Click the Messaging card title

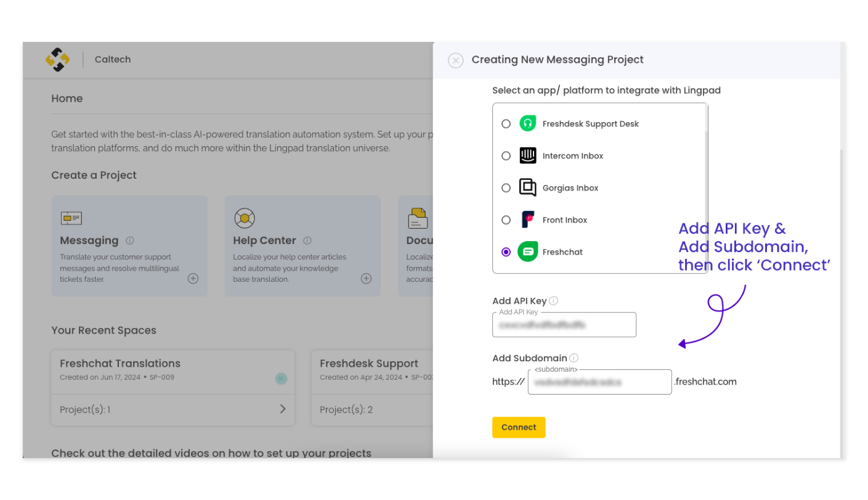coord(89,240)
